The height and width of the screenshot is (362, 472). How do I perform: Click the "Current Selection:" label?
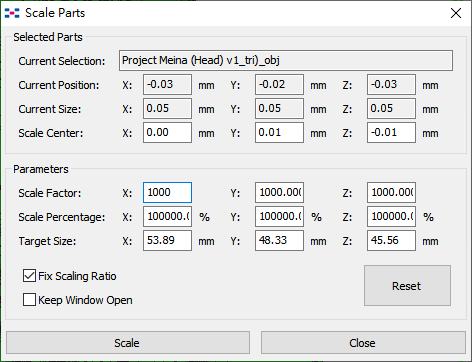62,61
